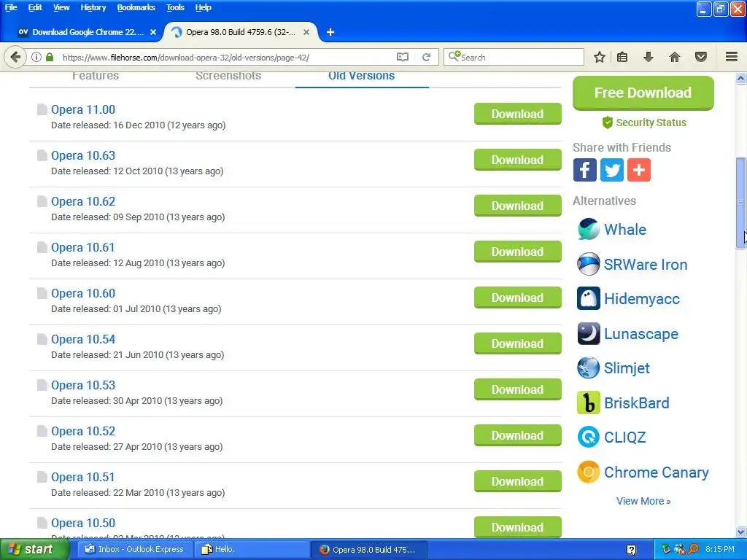Click the Whale browser icon
The image size is (747, 560).
tap(589, 230)
